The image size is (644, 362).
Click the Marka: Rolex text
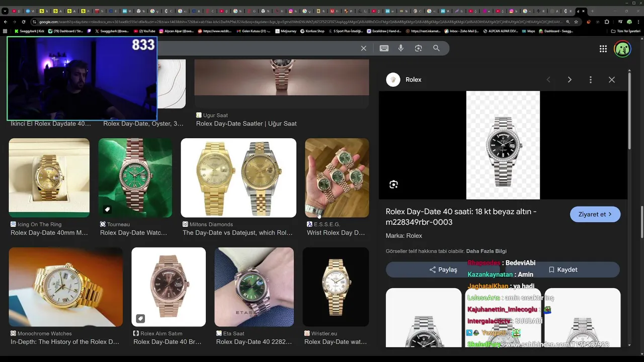(x=404, y=236)
